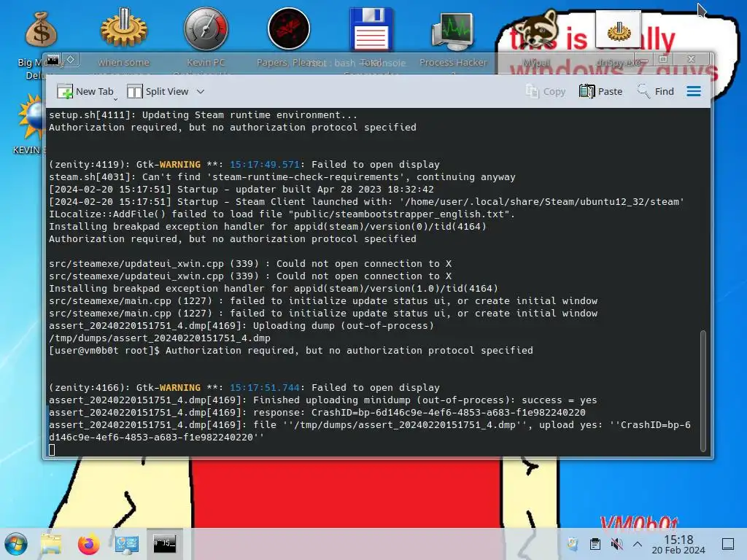Open the 'when some' gear desktop icon

(124, 28)
